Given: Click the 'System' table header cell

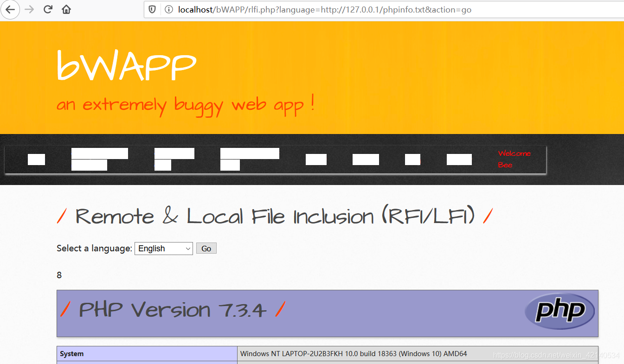Looking at the screenshot, I should [147, 354].
